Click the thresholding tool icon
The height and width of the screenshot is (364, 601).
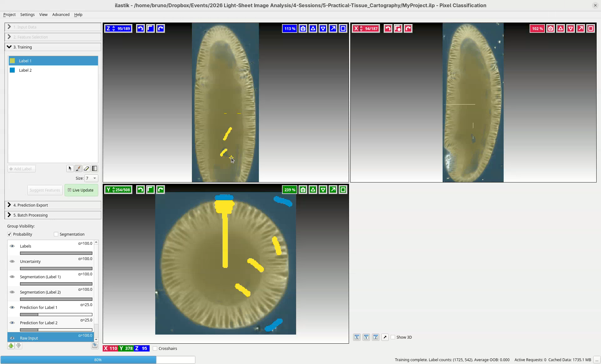95,168
